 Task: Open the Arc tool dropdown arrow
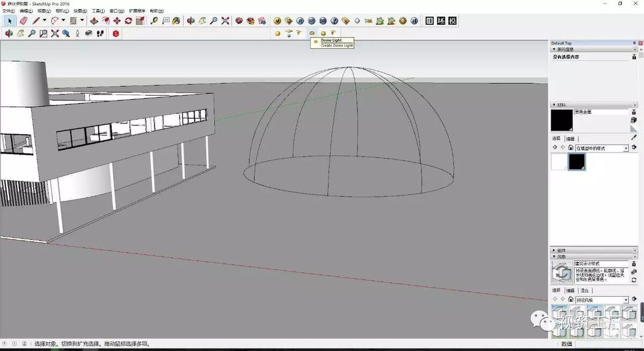click(x=63, y=21)
